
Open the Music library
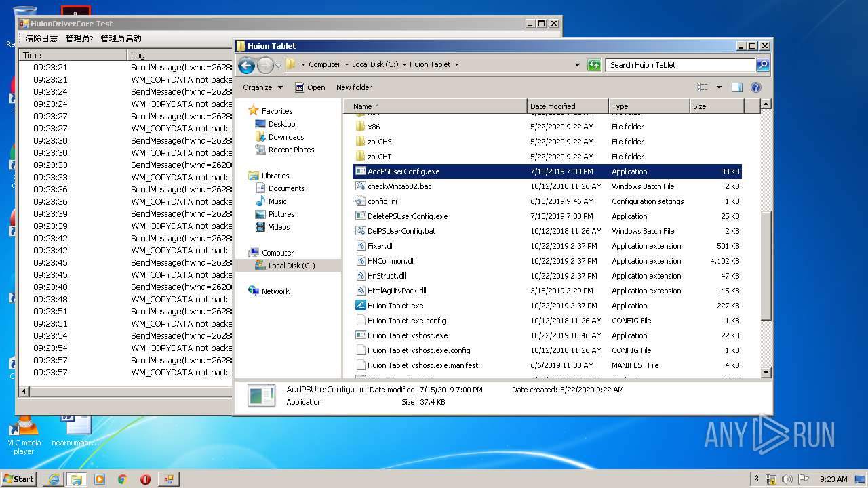point(277,201)
